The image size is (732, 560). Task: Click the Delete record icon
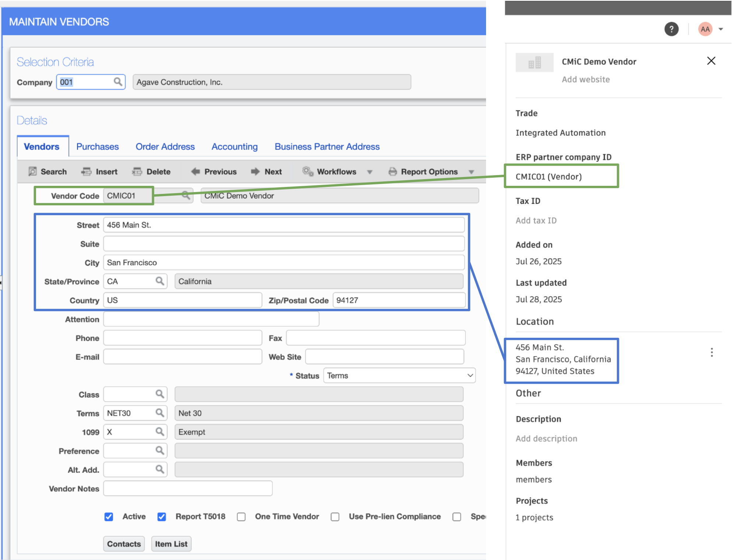tap(137, 171)
